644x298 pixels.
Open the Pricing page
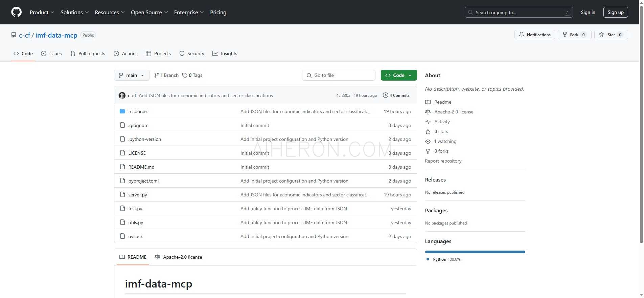tap(218, 12)
